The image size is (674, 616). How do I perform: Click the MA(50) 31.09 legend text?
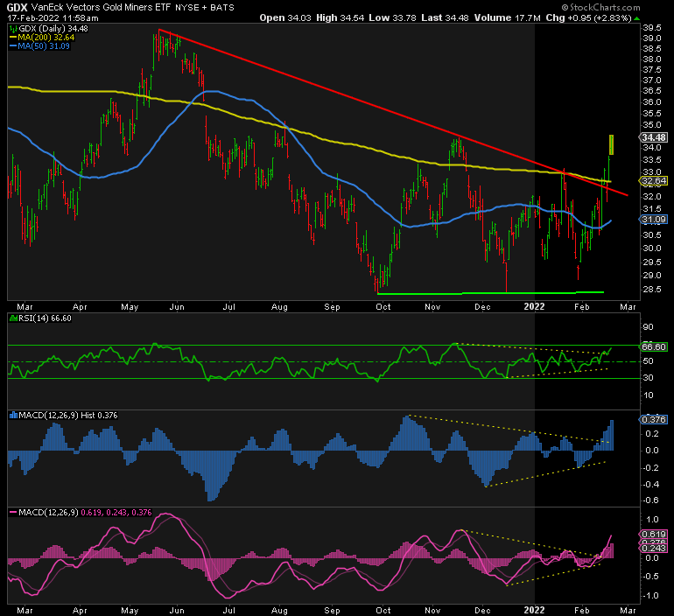(44, 46)
